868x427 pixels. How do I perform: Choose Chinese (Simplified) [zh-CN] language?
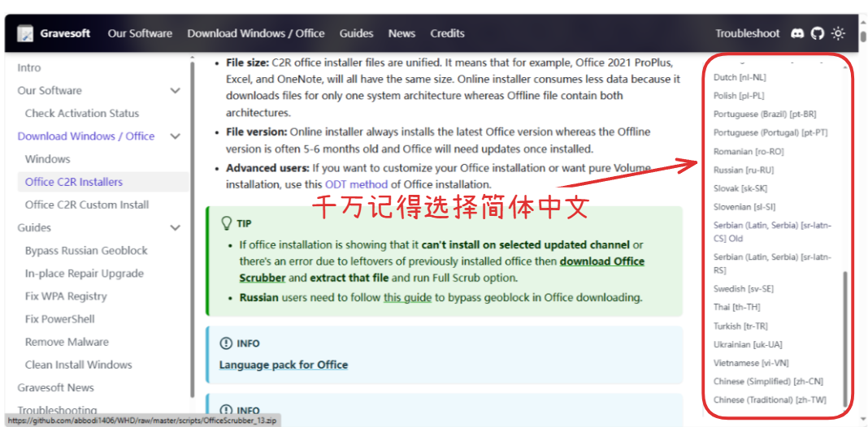768,382
